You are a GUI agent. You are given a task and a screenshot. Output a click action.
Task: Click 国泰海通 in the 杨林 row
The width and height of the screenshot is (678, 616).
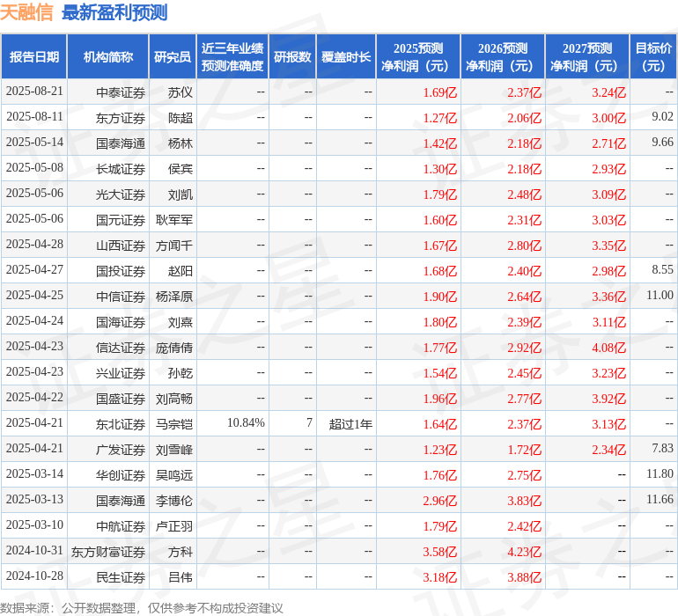pyautogui.click(x=121, y=143)
